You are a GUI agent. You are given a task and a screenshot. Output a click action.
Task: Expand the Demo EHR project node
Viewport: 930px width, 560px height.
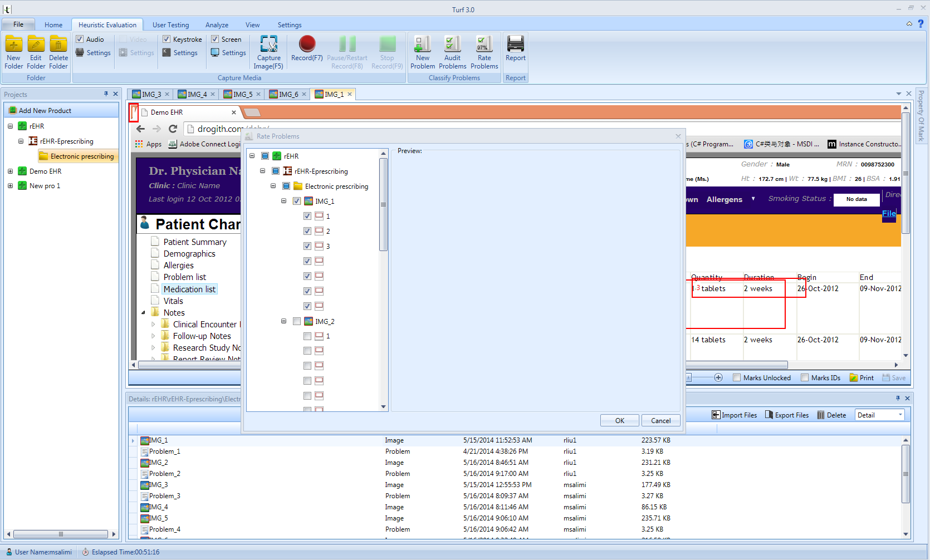(x=10, y=171)
